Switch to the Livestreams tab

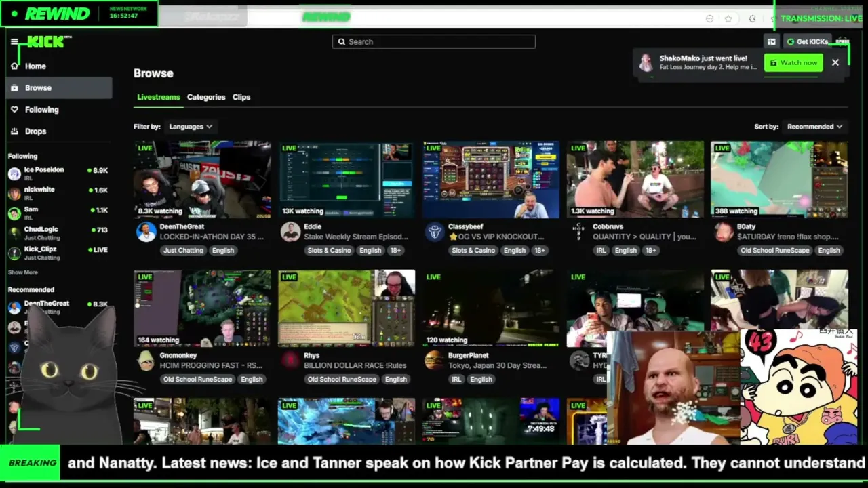(159, 97)
